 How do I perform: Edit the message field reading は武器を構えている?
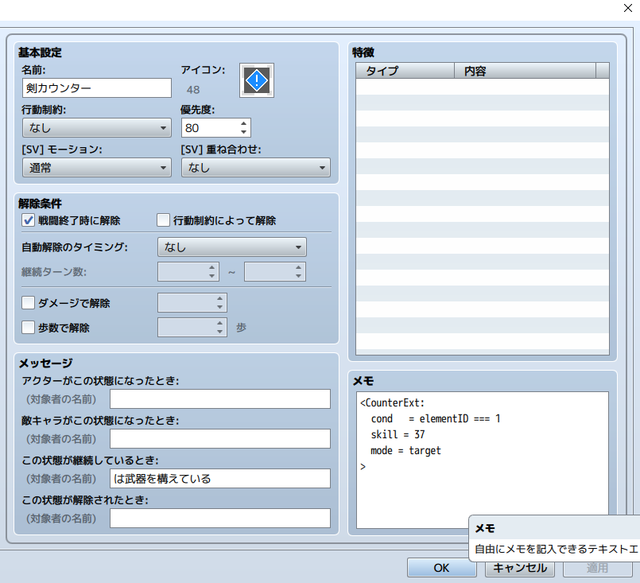(x=220, y=478)
